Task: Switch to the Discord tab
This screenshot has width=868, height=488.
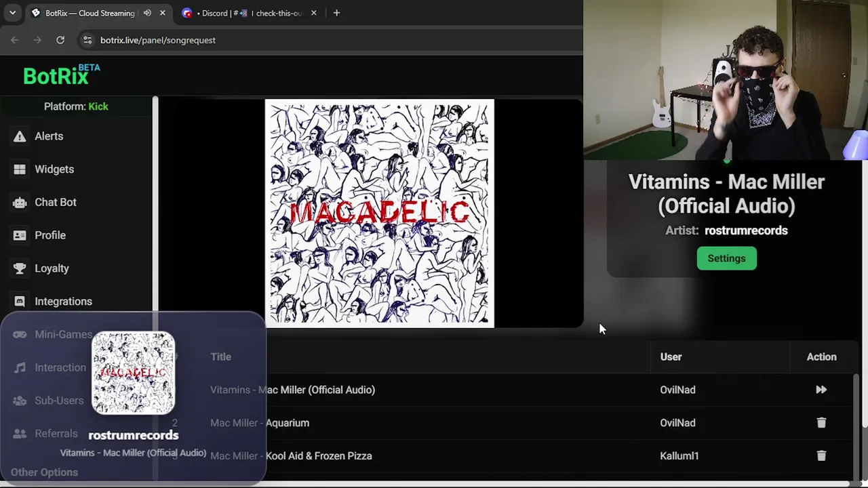Action: [x=251, y=13]
